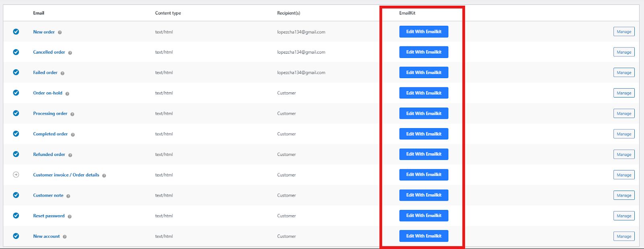
Task: Click the help icon beside Processing order
Action: pos(72,114)
